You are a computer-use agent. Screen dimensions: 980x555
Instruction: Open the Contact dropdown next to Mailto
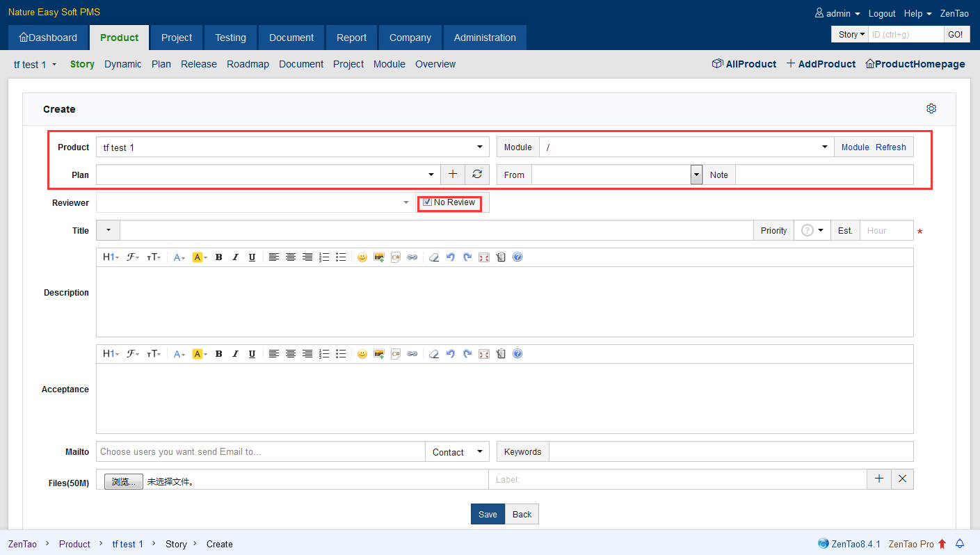[x=457, y=452]
